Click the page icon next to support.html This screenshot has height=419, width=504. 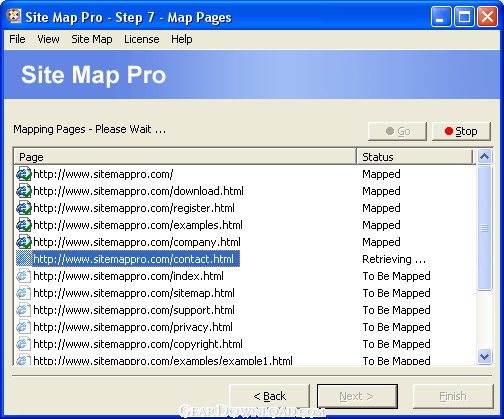coord(23,310)
